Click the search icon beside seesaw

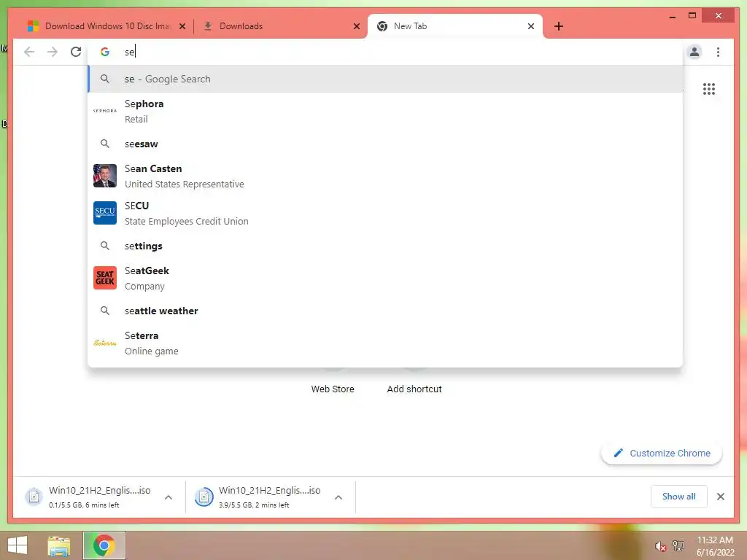click(x=105, y=144)
